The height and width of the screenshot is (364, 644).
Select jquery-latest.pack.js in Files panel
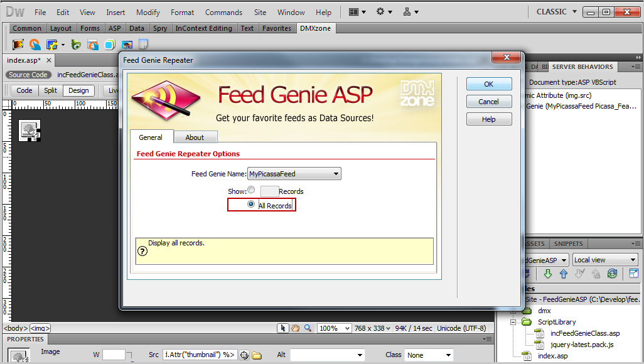pos(582,345)
